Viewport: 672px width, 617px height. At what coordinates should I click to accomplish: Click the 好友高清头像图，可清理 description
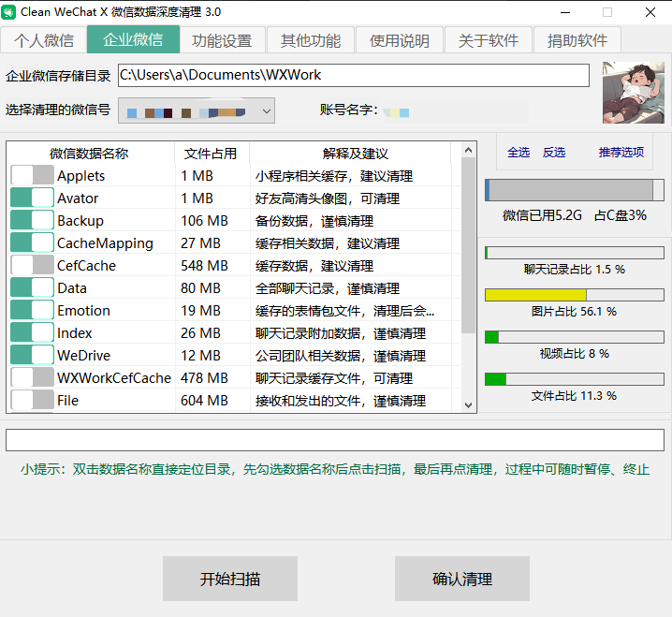tap(328, 198)
